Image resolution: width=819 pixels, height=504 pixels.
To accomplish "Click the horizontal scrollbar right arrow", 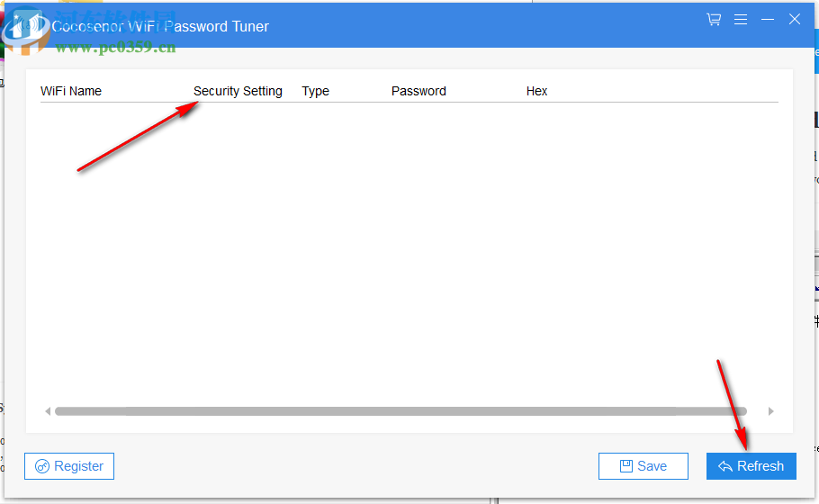I will [x=771, y=411].
